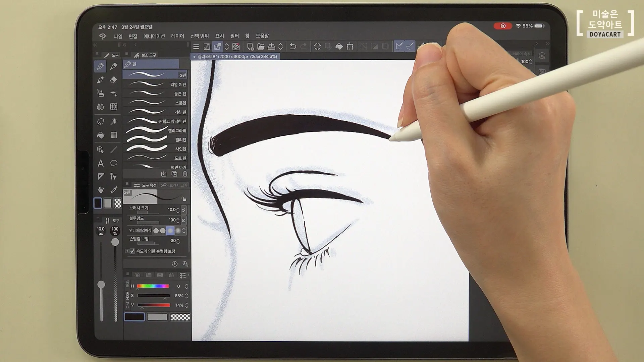Select the Airbrush tool
Image resolution: width=644 pixels, height=362 pixels.
click(100, 93)
